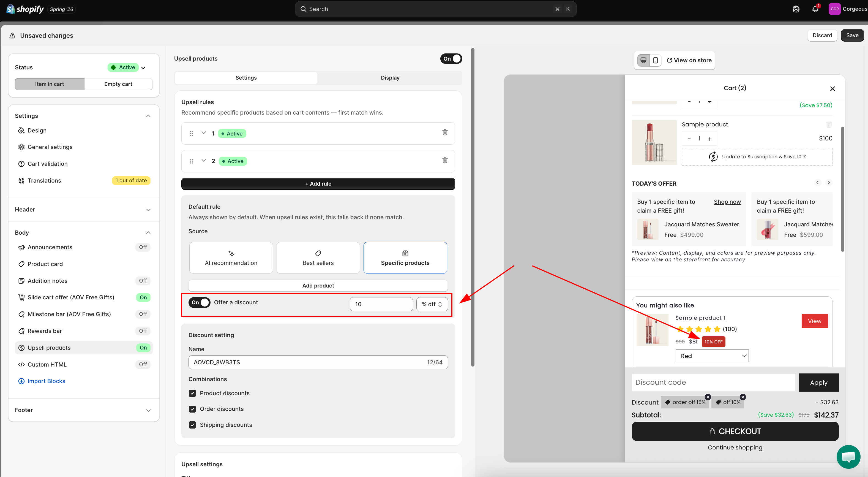The width and height of the screenshot is (868, 477).
Task: Open Cart validation settings
Action: (84, 164)
